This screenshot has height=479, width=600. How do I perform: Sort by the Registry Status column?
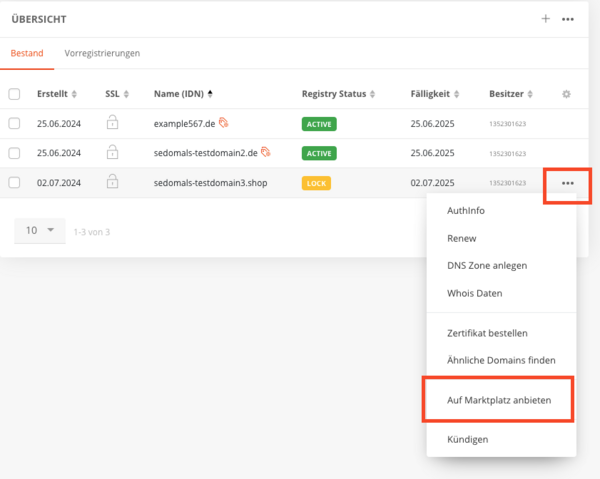click(338, 94)
